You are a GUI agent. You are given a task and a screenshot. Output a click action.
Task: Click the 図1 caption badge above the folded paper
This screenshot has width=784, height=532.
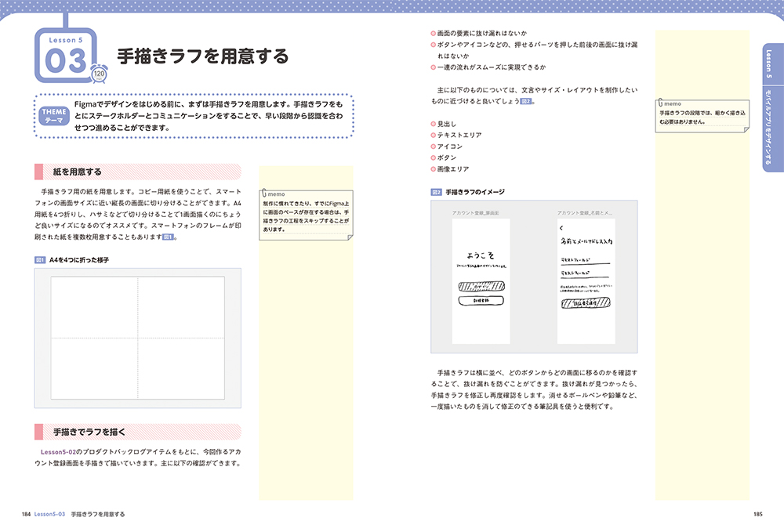[40, 259]
